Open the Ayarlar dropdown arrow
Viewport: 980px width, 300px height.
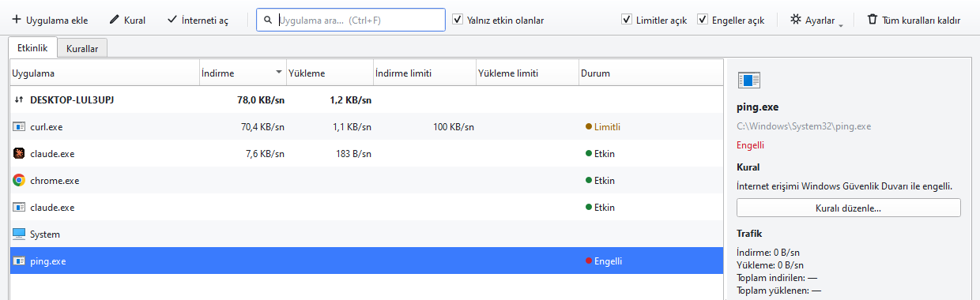click(841, 25)
